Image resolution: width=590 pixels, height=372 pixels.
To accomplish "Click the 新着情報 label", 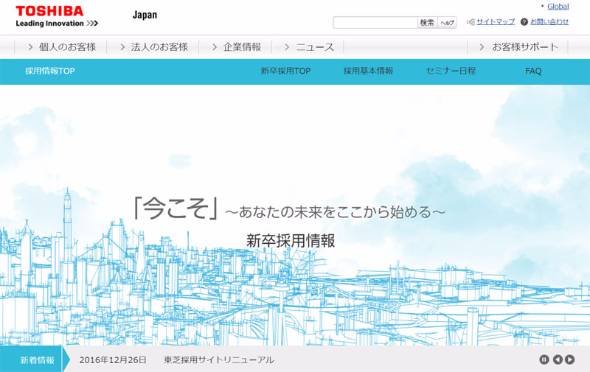I will click(x=37, y=360).
